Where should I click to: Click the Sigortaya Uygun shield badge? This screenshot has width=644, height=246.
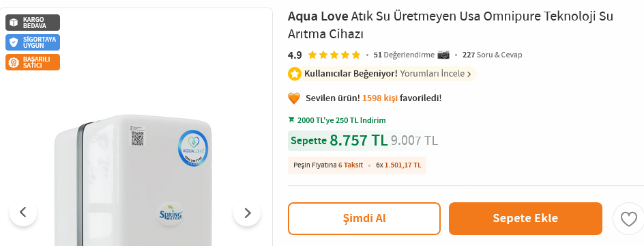pyautogui.click(x=33, y=42)
